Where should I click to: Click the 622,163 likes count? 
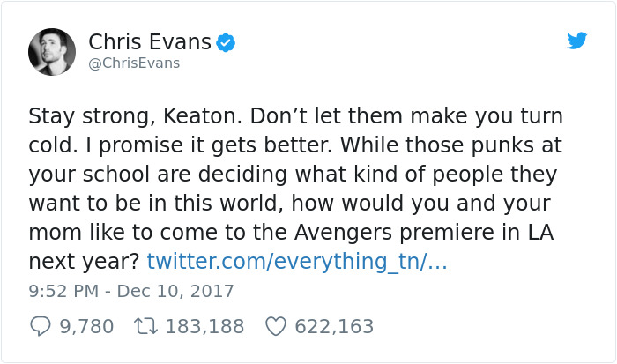click(x=334, y=326)
